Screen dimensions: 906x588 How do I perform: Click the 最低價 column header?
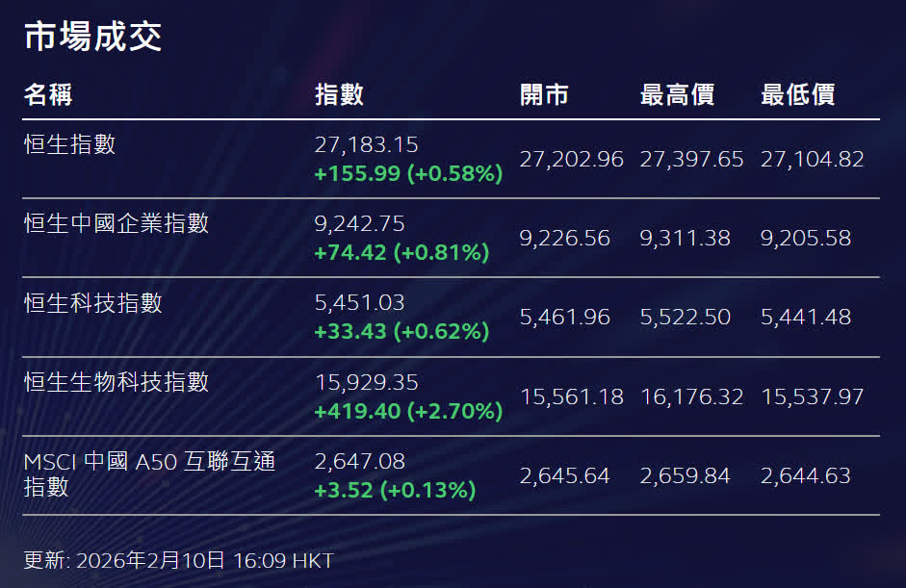797,94
